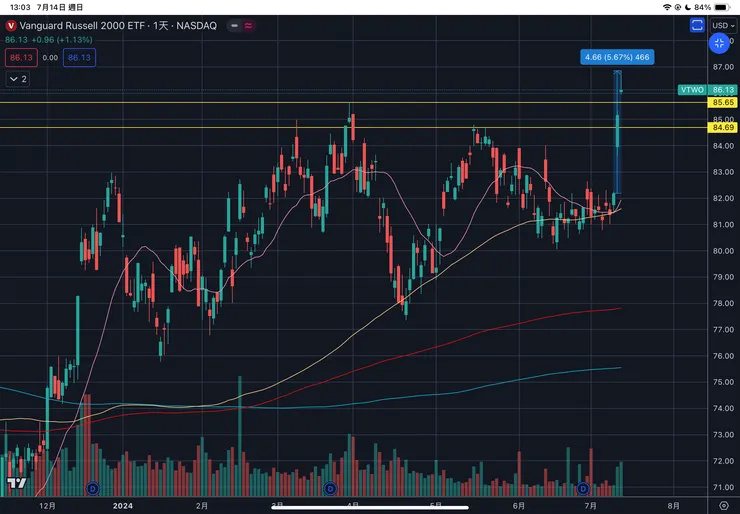Click the 7月 time axis label

click(590, 506)
